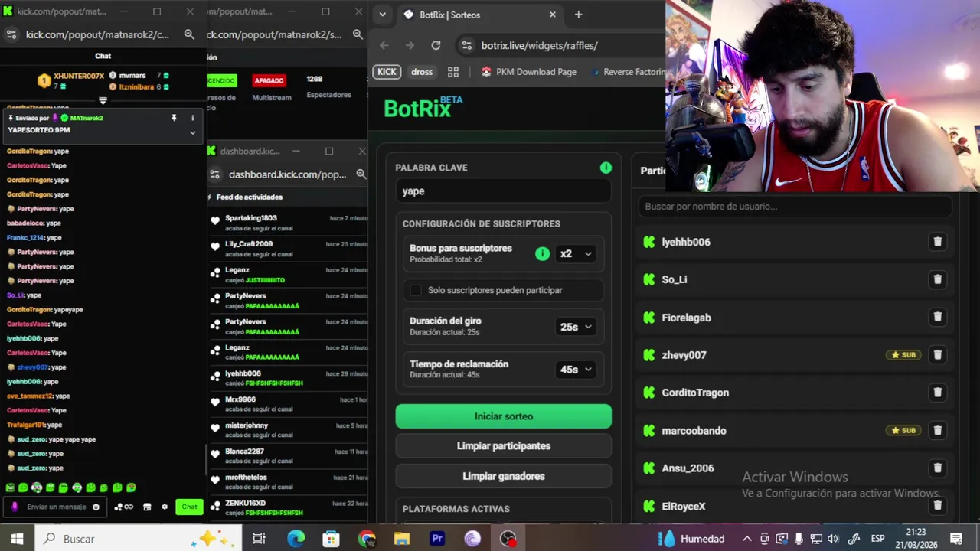Open the 25s Duración del giro dropdown
Viewport: 980px width, 551px height.
(x=576, y=327)
